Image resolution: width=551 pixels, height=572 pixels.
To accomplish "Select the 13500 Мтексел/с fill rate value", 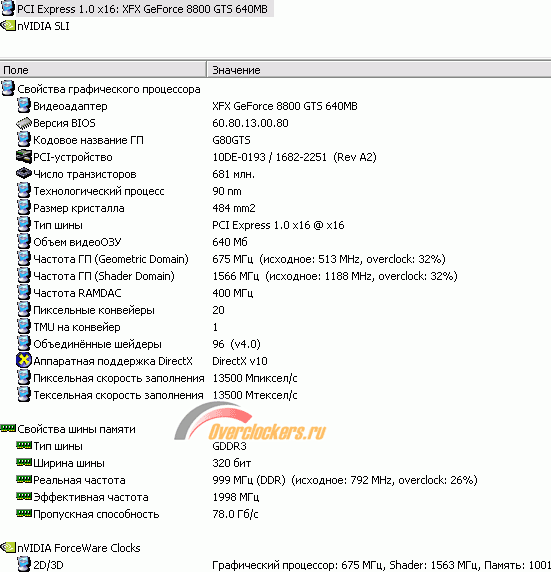I will pos(255,395).
